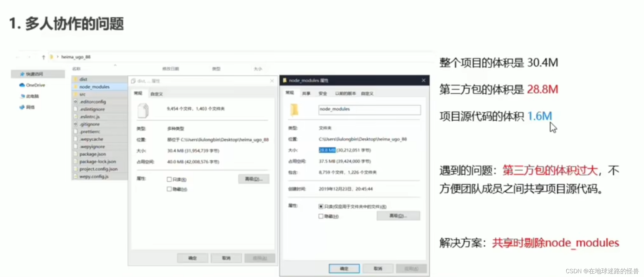Click the highlighted 28.8 MB size value
The image size is (644, 277).
pos(327,150)
